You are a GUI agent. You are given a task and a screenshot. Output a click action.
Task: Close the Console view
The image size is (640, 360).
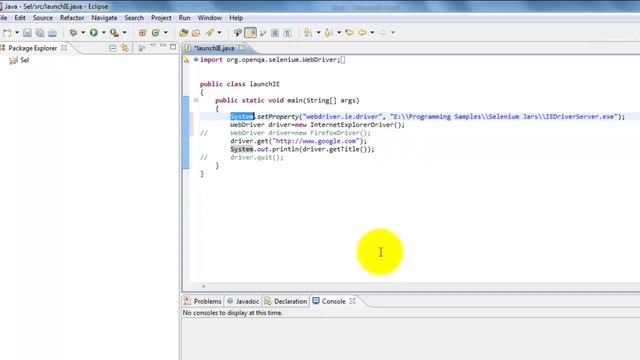click(x=353, y=301)
